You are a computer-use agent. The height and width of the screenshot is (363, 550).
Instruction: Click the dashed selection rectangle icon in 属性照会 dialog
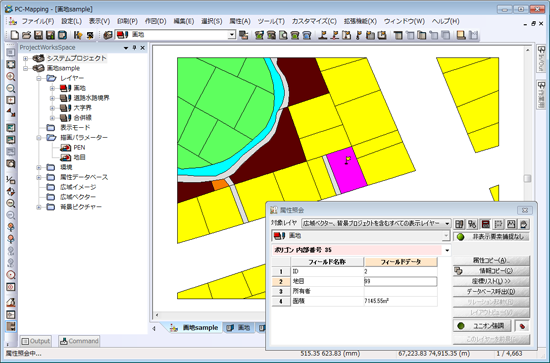click(x=498, y=224)
